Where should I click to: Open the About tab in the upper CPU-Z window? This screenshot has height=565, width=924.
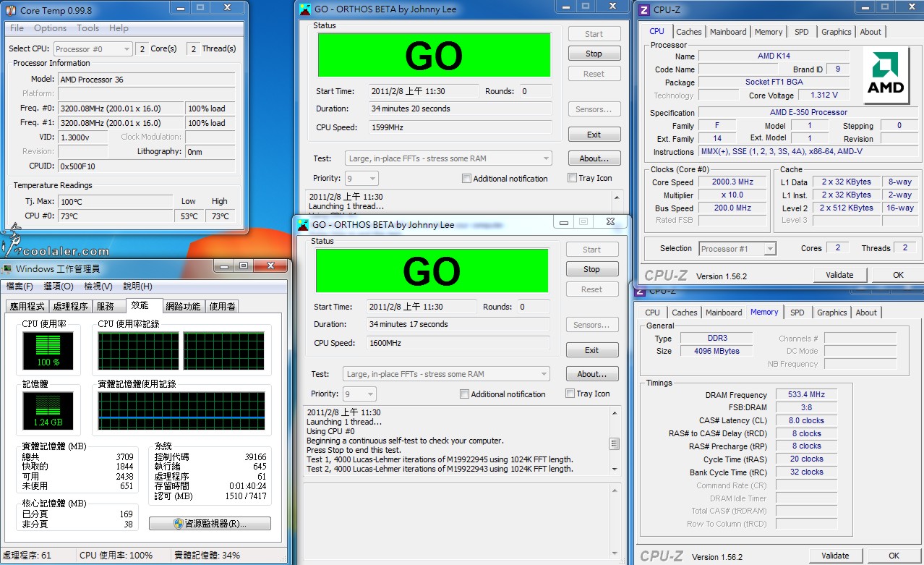coord(870,32)
